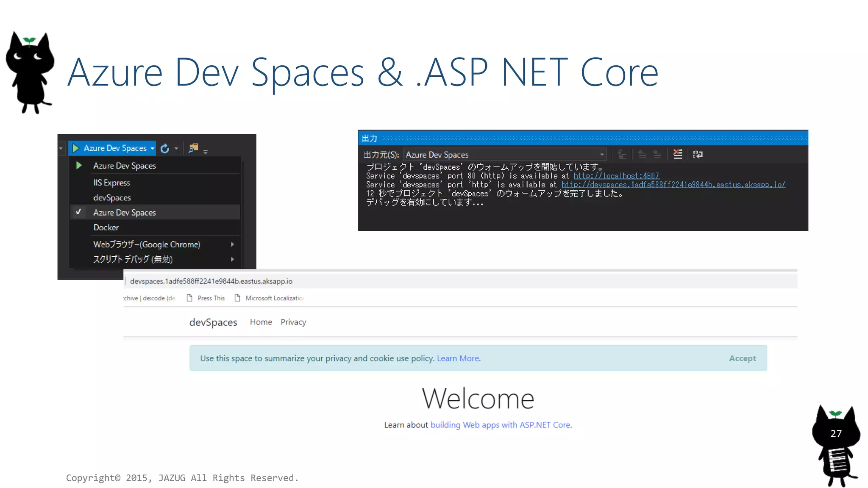
Task: Expand the Web browser (Google Chrome) submenu arrow
Action: coord(232,244)
